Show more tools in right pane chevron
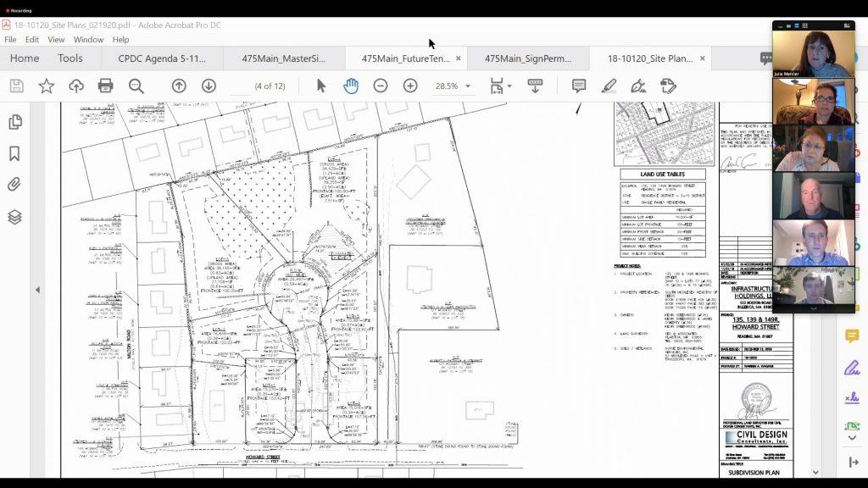868x488 pixels. pos(852,438)
